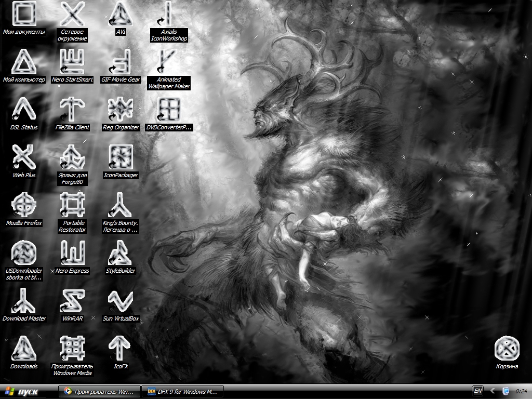Click the DVDConverterP... shortcut icon
This screenshot has height=399, width=532.
[x=169, y=110]
